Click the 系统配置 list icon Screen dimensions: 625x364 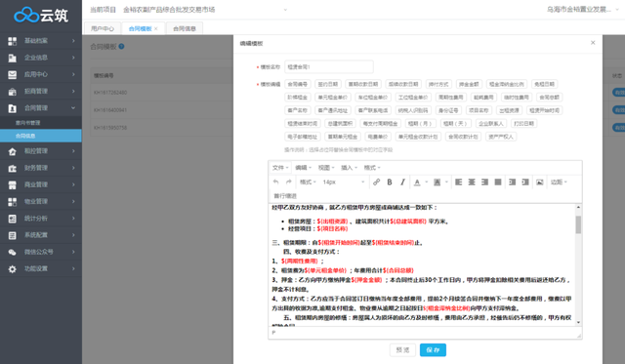coord(13,235)
